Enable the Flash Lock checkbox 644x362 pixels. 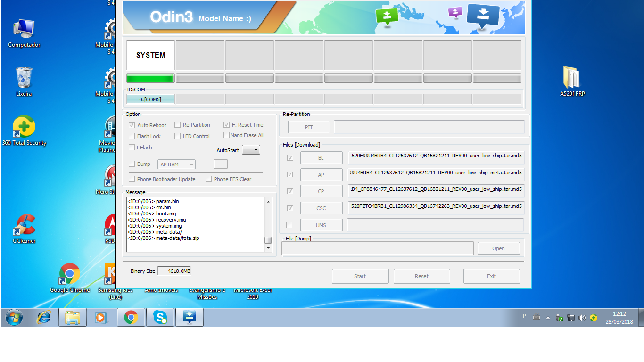(x=132, y=136)
